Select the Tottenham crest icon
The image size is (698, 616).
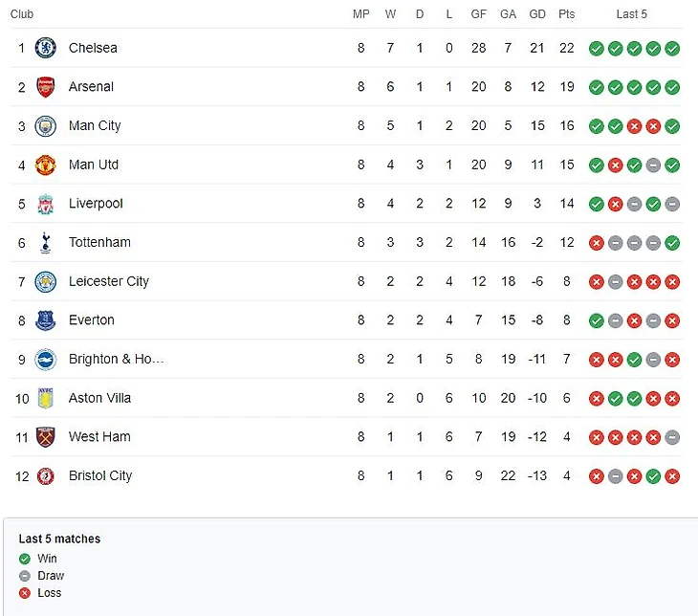(x=45, y=243)
